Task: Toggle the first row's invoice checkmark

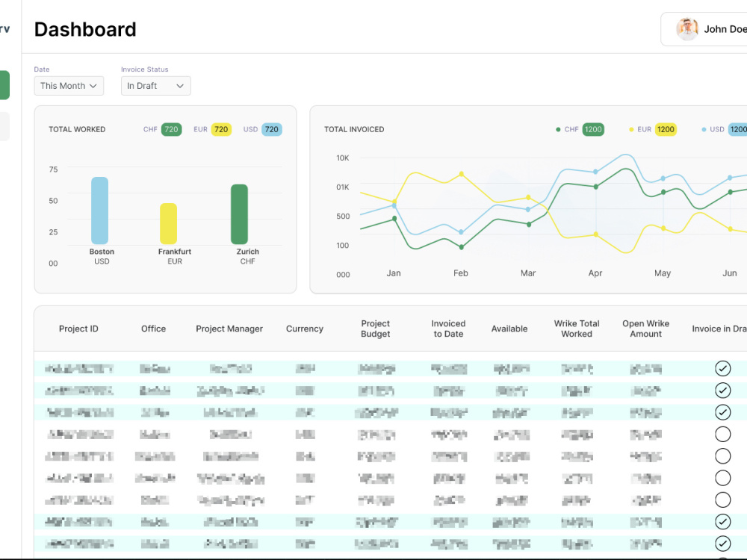Action: [722, 368]
